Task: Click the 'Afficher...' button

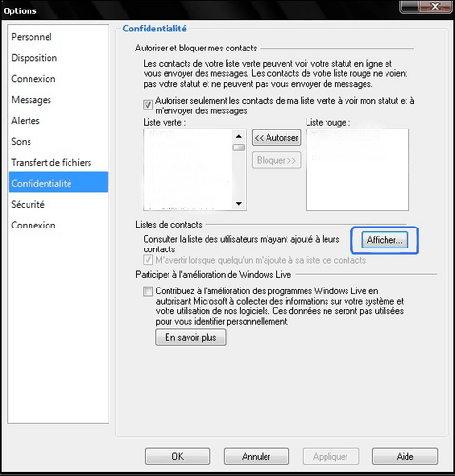Action: [x=385, y=240]
